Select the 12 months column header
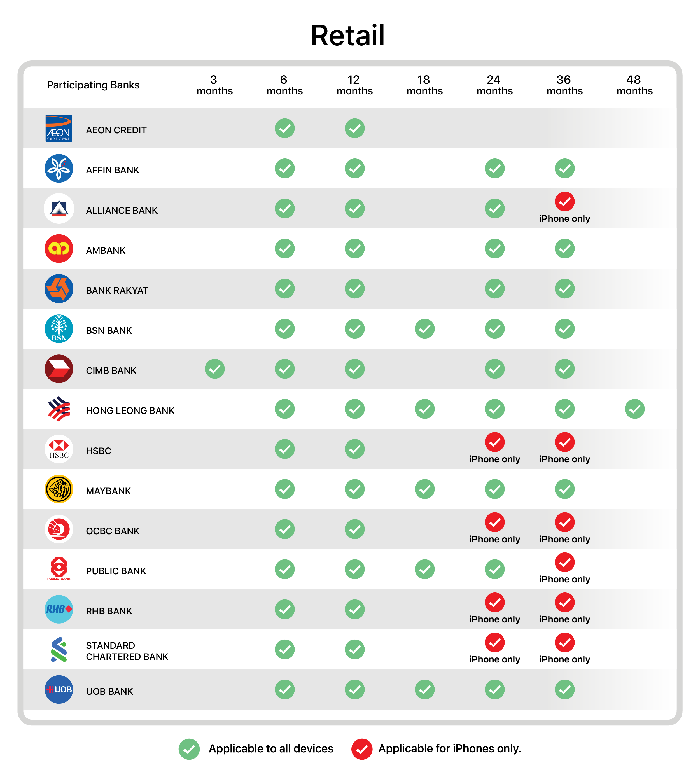 [355, 85]
